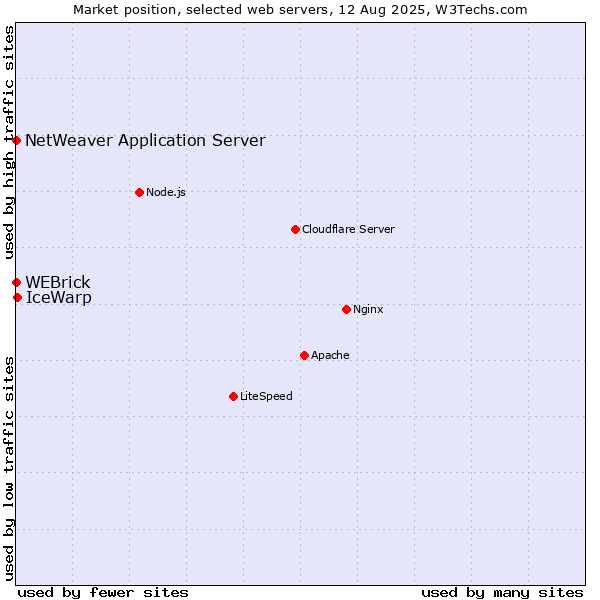The height and width of the screenshot is (600, 600).
Task: Select the Apache data point
Action: coord(305,355)
